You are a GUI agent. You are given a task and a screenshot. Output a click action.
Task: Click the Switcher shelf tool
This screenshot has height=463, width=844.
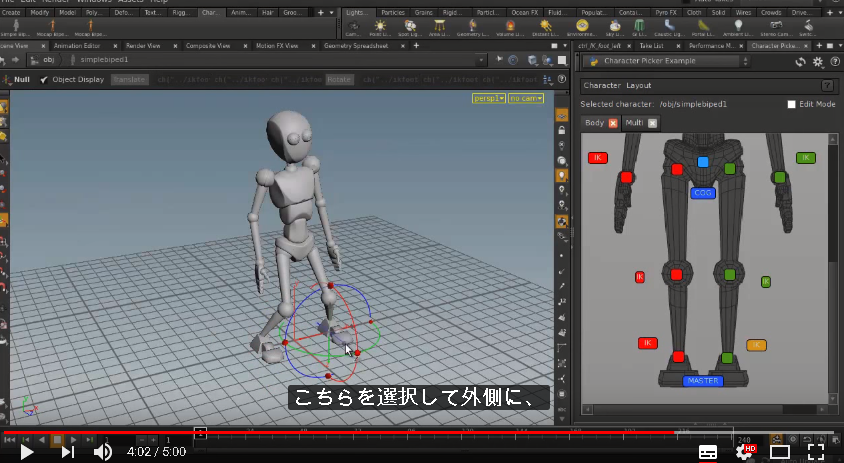click(x=808, y=28)
